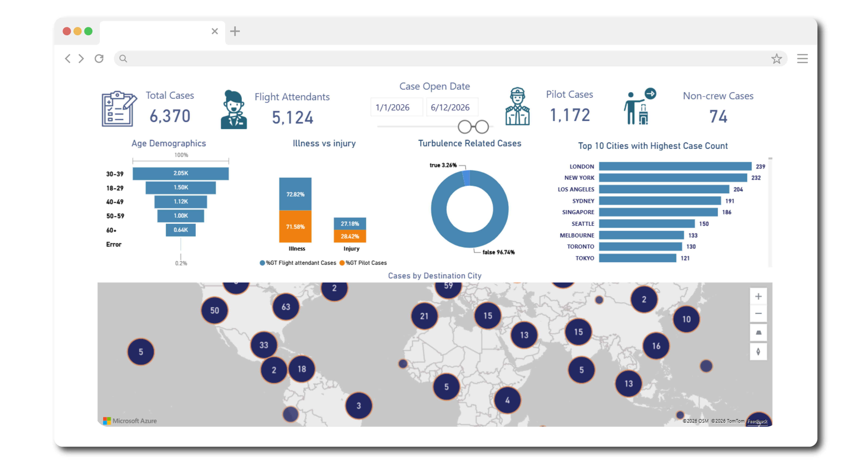Screen dimensions: 868x473
Task: Click the map cluster labeled 16
Action: point(656,346)
